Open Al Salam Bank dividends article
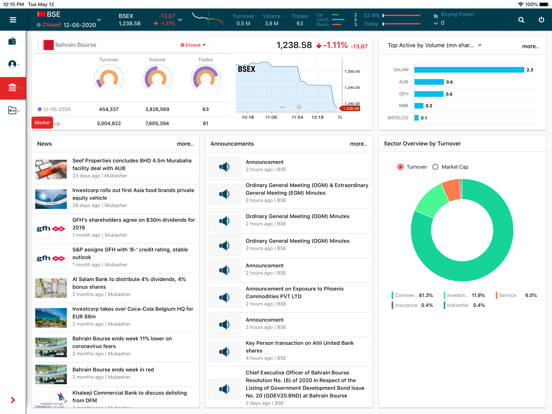Image resolution: width=552 pixels, height=414 pixels. (129, 283)
